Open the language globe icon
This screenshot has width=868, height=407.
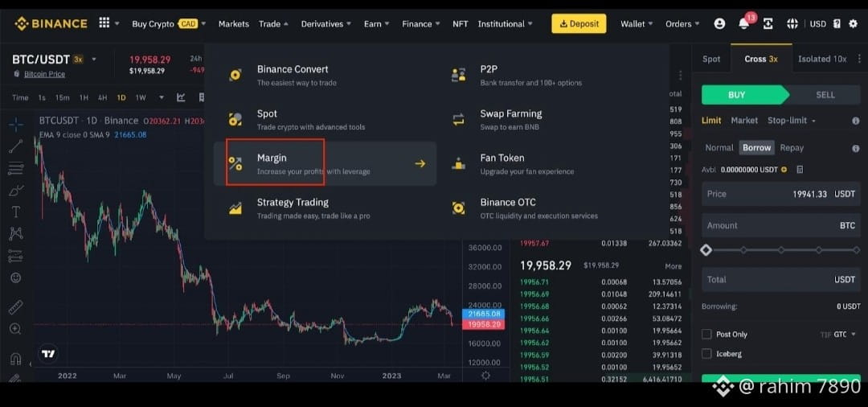click(792, 24)
